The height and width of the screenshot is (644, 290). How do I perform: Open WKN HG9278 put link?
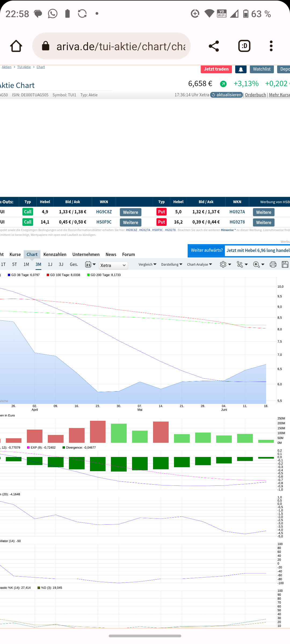coord(237,222)
